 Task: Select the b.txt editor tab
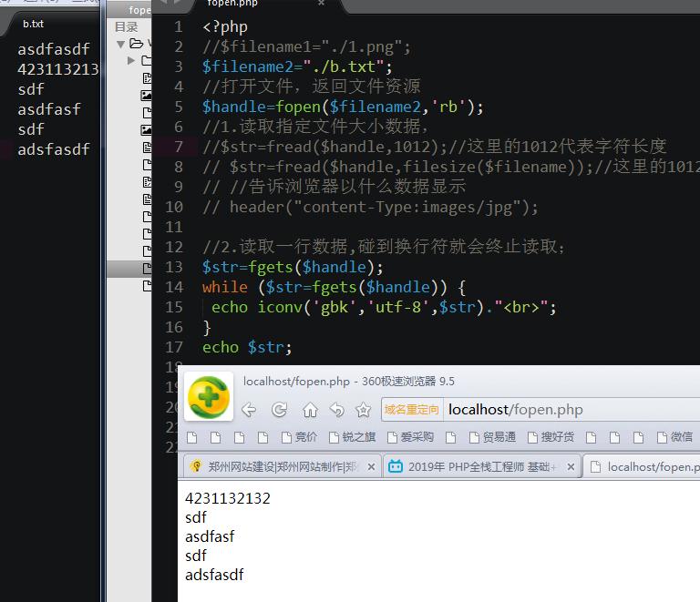pyautogui.click(x=34, y=24)
